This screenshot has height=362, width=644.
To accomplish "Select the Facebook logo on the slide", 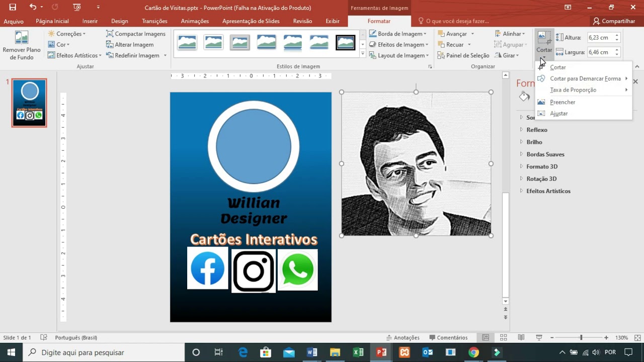I will tap(207, 268).
